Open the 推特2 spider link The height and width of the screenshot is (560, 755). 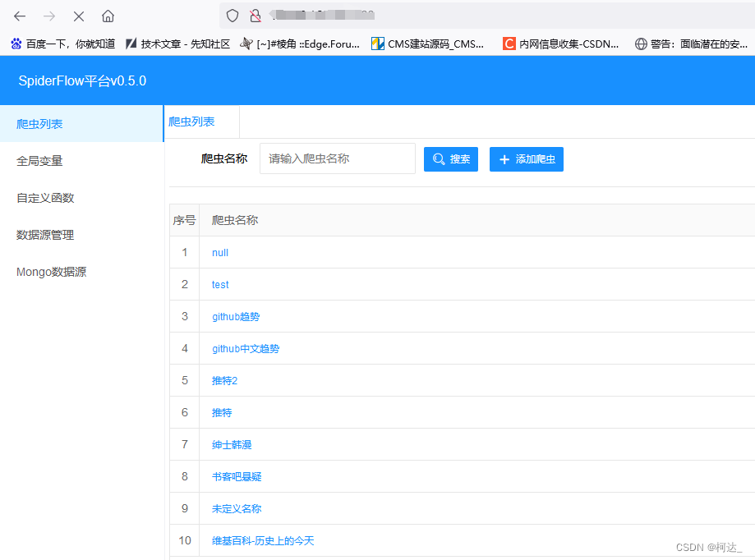(224, 380)
